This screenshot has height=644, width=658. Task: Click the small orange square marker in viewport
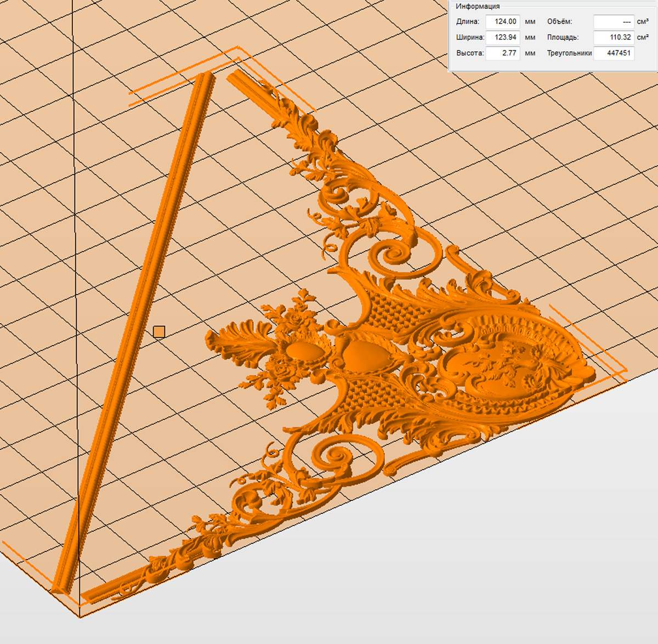(x=159, y=332)
